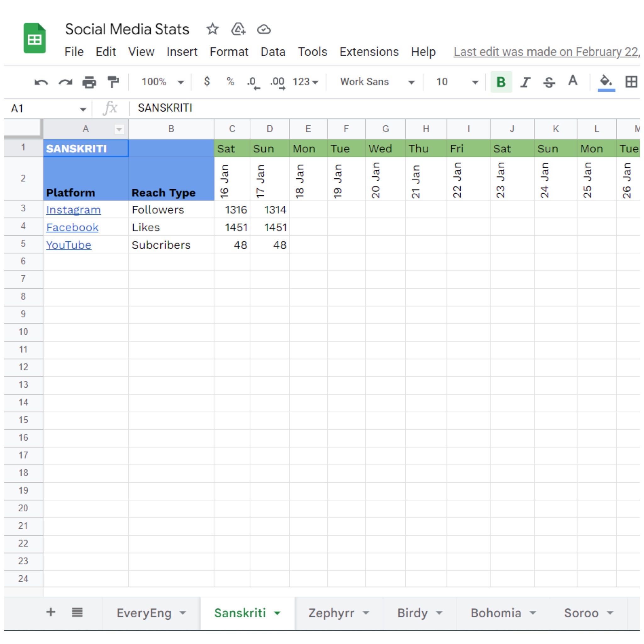Click the Move to Drive icon
The image size is (644, 644).
point(238,29)
